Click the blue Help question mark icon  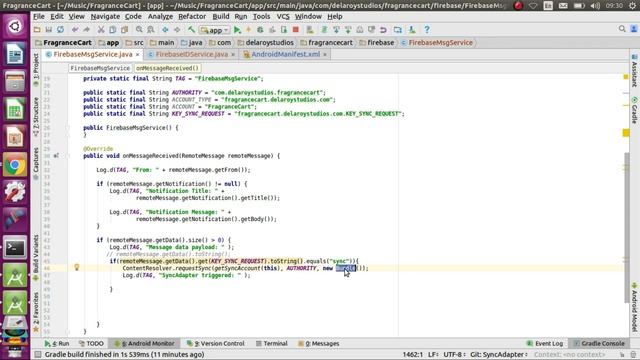(x=427, y=30)
